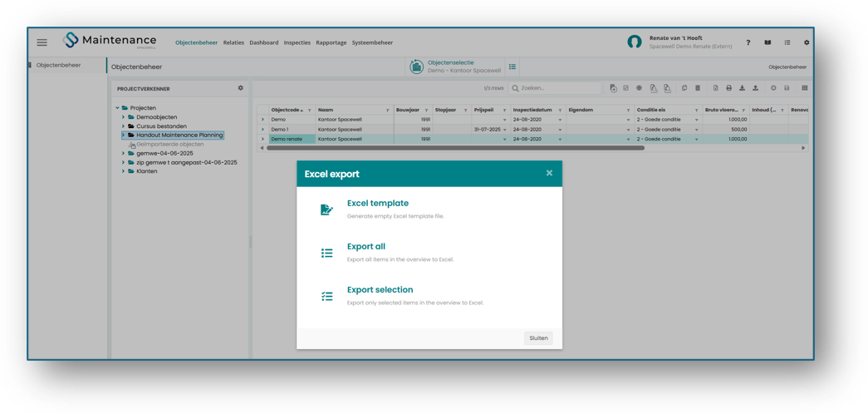Screen dimensions: 868x414
Task: Open Conditie eis dropdown in Demo 1 row
Action: (x=696, y=129)
